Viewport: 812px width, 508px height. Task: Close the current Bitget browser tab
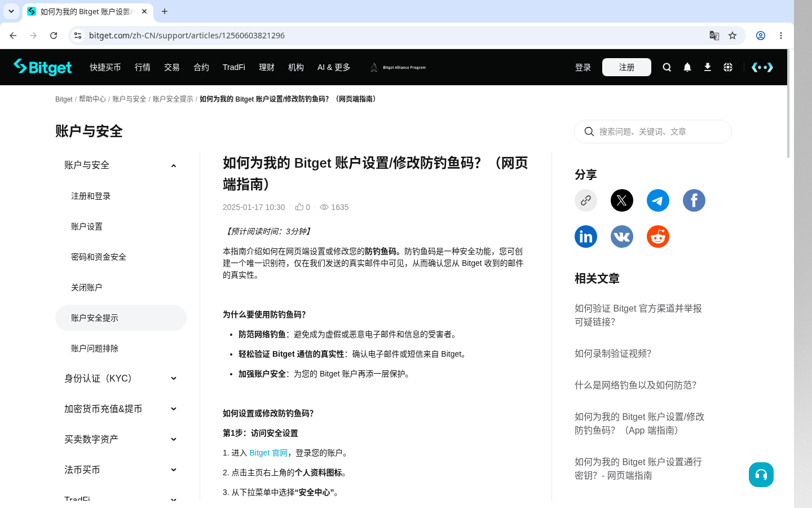click(144, 11)
